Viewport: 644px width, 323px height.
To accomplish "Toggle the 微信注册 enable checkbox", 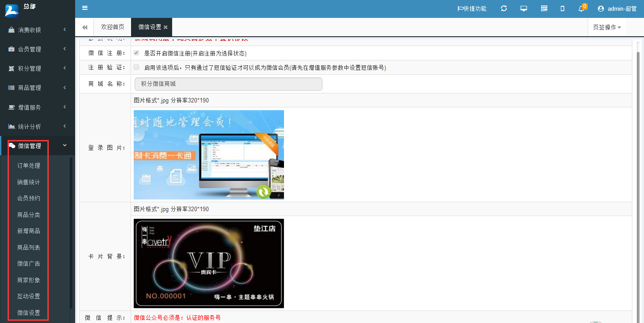I will pos(136,53).
